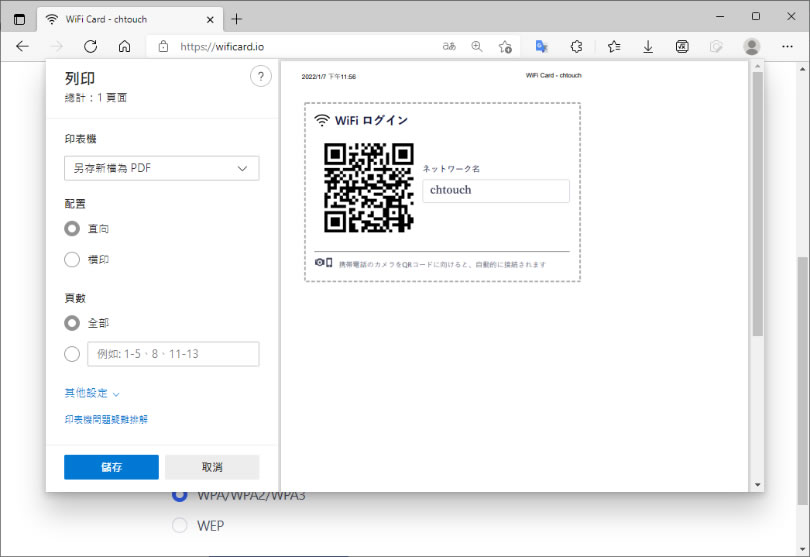Viewport: 810px width, 557px height.
Task: Select 直向 portrait layout radio
Action: (72, 228)
